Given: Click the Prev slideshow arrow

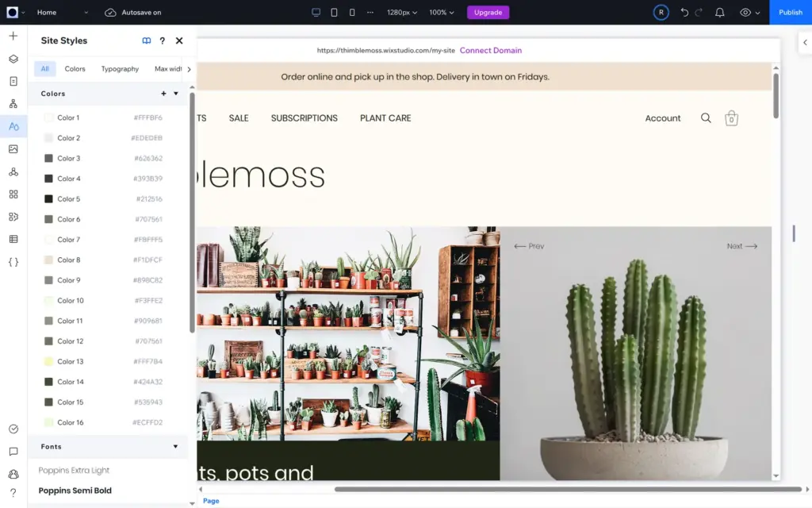Looking at the screenshot, I should click(529, 246).
